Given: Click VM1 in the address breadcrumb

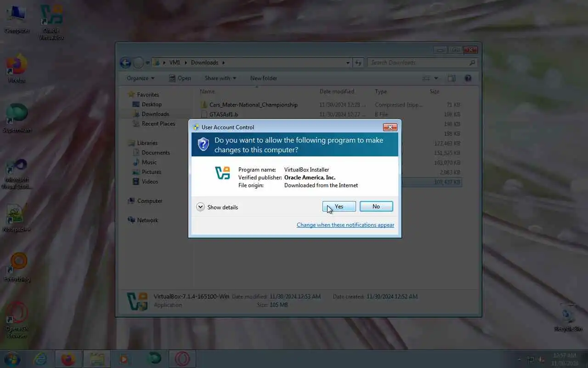Looking at the screenshot, I should [x=175, y=63].
